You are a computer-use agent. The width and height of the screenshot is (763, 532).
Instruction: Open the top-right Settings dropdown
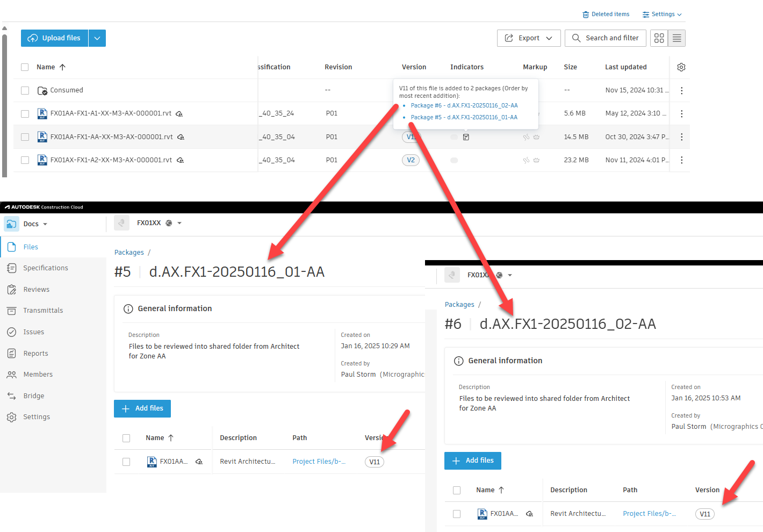(x=662, y=15)
